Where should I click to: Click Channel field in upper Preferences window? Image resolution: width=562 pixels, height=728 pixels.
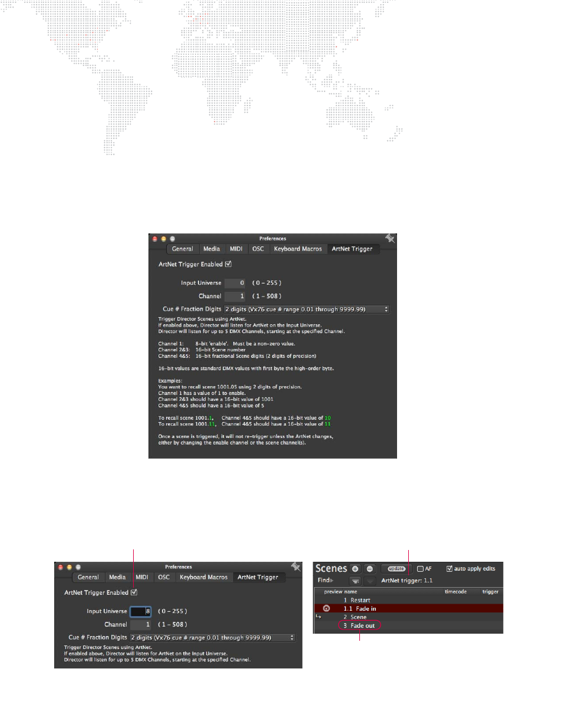(234, 297)
